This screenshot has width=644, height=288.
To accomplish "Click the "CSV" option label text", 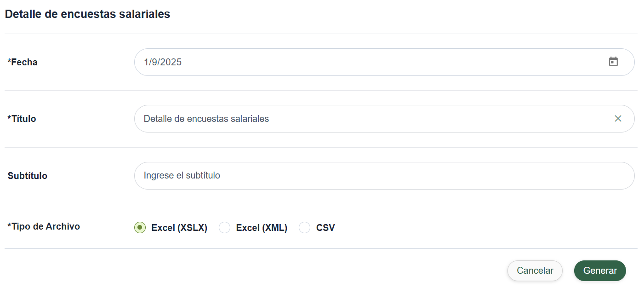I will 325,228.
